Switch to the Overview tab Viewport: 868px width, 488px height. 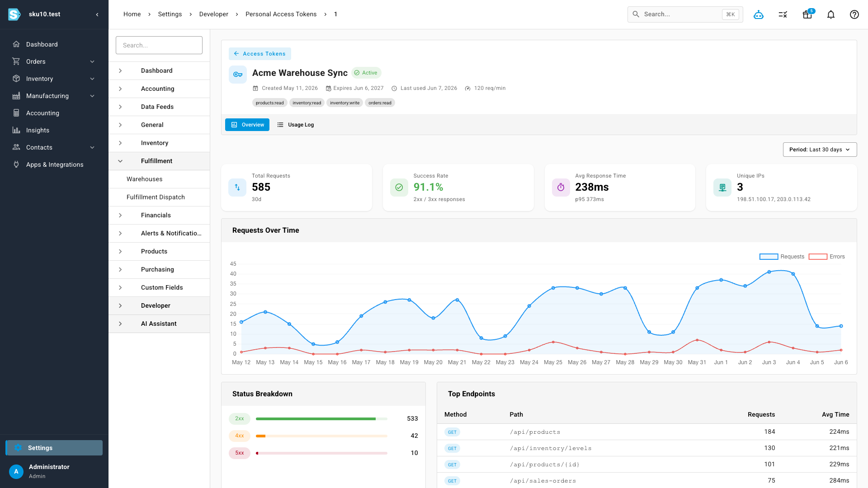coord(247,125)
